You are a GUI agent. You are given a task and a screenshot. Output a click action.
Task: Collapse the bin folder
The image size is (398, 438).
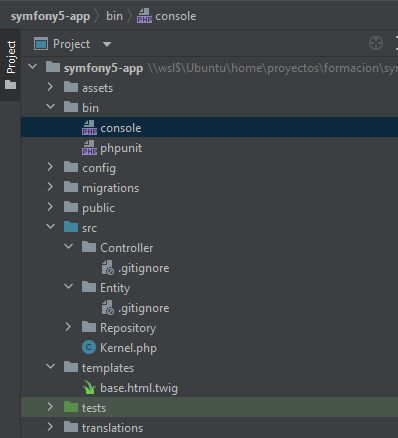(x=51, y=106)
